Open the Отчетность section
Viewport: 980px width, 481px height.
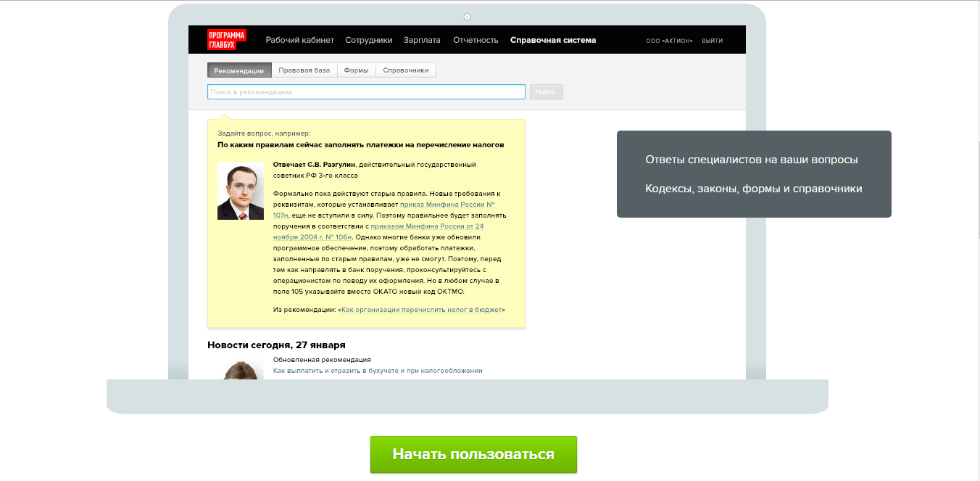click(x=476, y=40)
